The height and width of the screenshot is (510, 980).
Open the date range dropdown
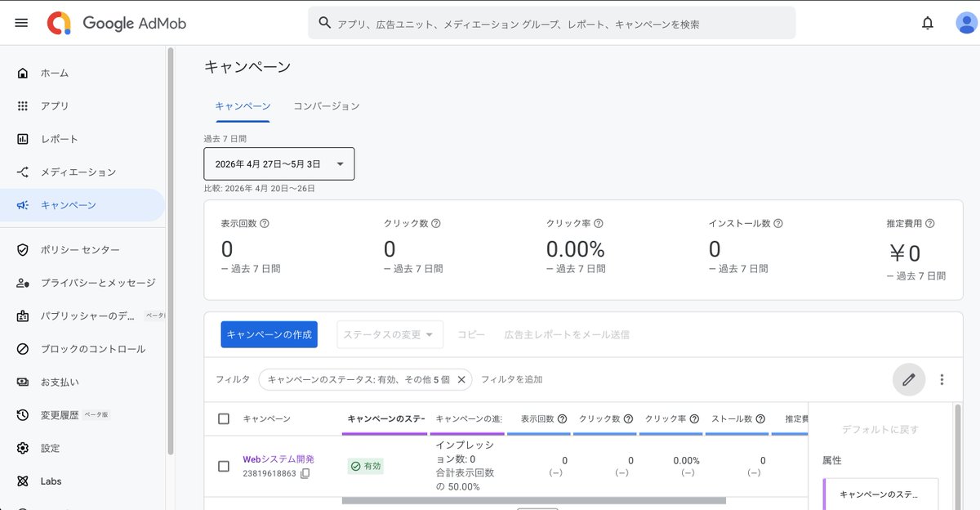pos(279,163)
